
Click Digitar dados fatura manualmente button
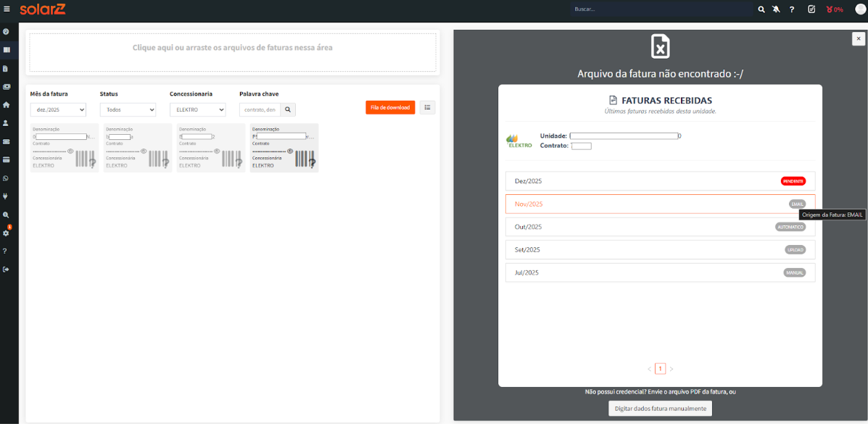(660, 409)
